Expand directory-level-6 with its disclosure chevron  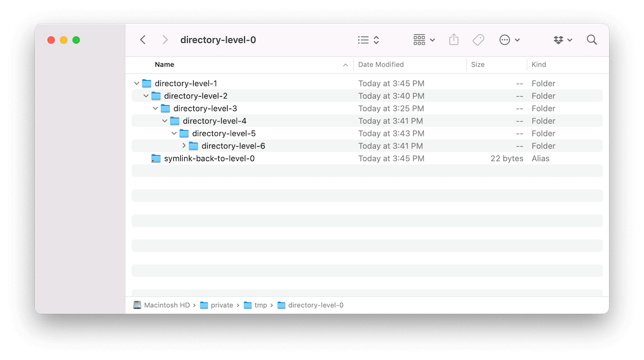pos(184,146)
